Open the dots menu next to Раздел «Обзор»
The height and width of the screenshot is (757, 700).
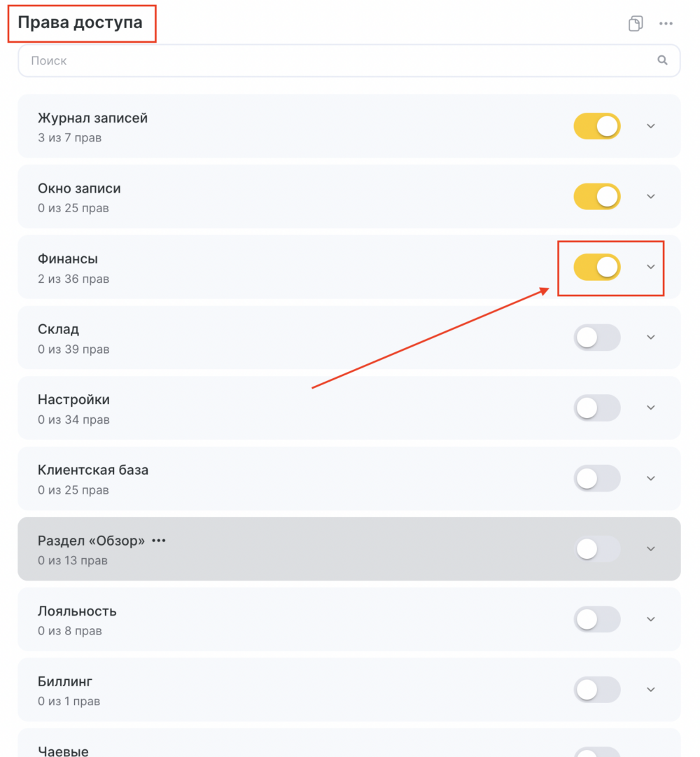[x=159, y=540]
